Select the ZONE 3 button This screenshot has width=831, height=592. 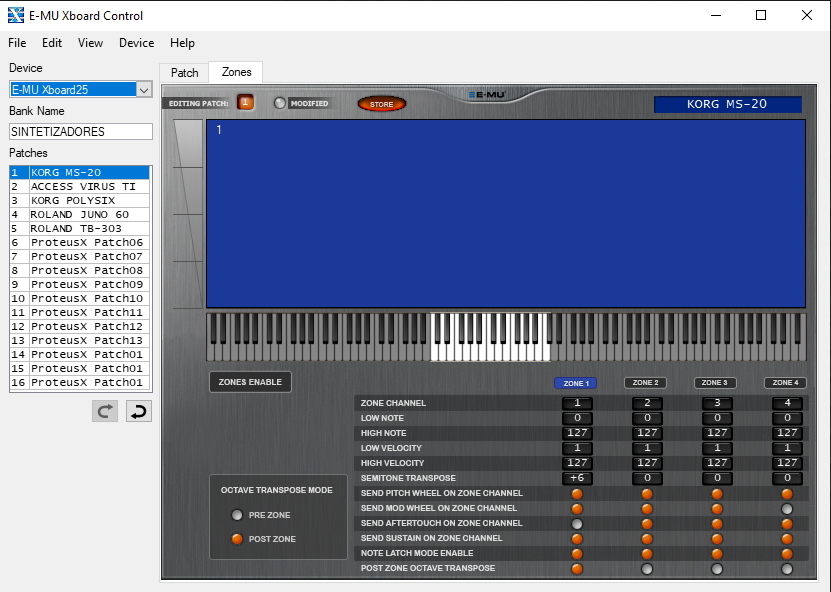715,383
